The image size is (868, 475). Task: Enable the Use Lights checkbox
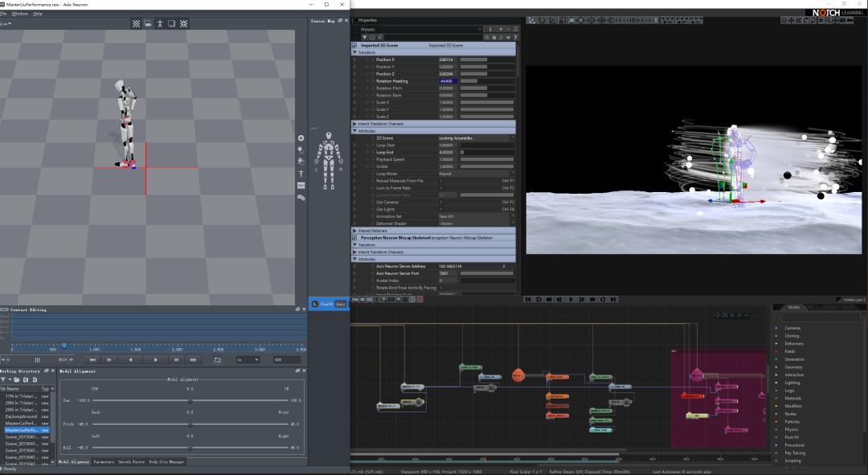441,209
